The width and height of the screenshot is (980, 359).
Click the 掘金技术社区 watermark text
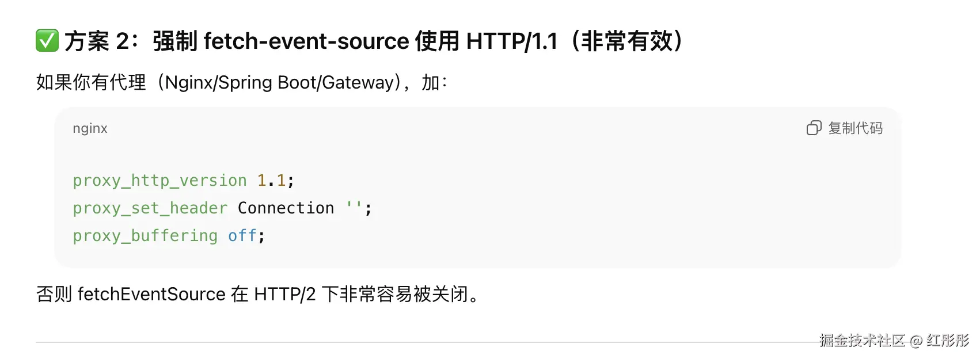[x=862, y=341]
